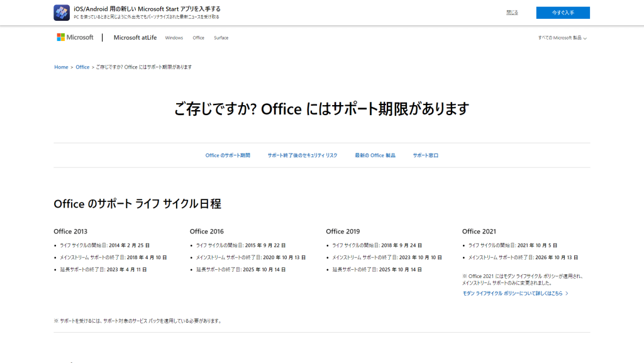Click the Office 2013 heading
The height and width of the screenshot is (363, 644).
point(70,231)
